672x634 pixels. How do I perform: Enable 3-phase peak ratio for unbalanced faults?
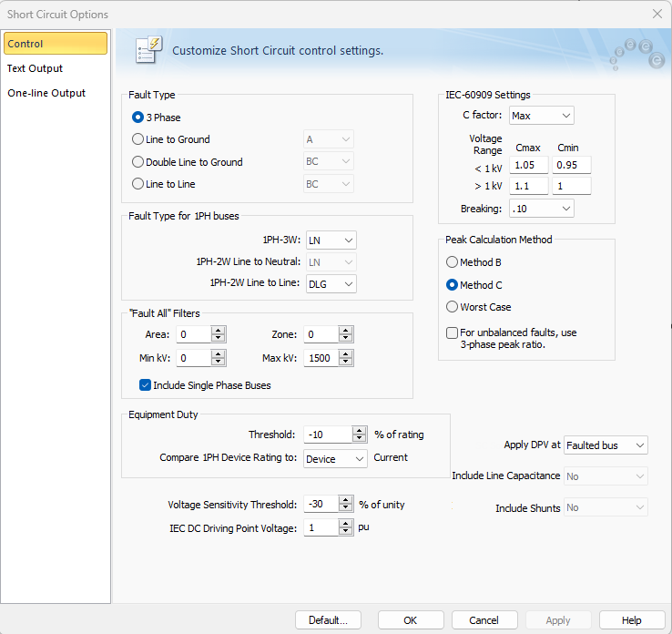click(453, 332)
